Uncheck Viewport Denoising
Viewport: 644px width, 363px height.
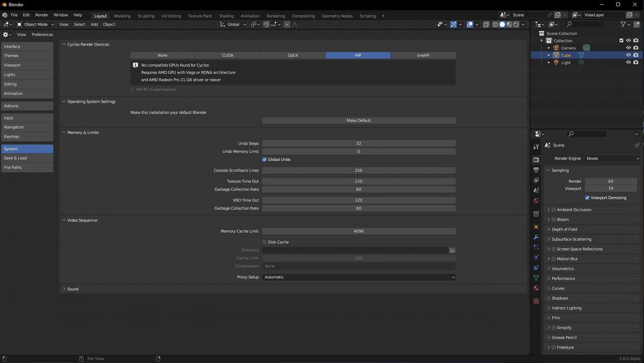(588, 198)
